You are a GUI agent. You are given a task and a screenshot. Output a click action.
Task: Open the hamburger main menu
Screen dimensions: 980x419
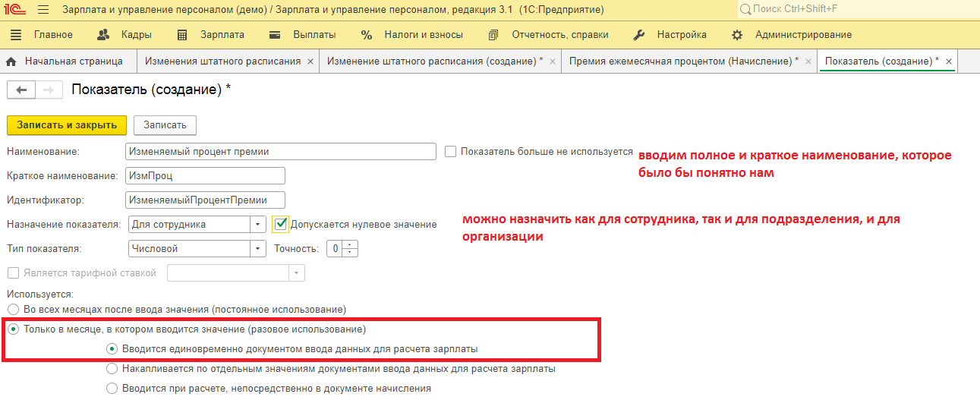click(x=43, y=10)
